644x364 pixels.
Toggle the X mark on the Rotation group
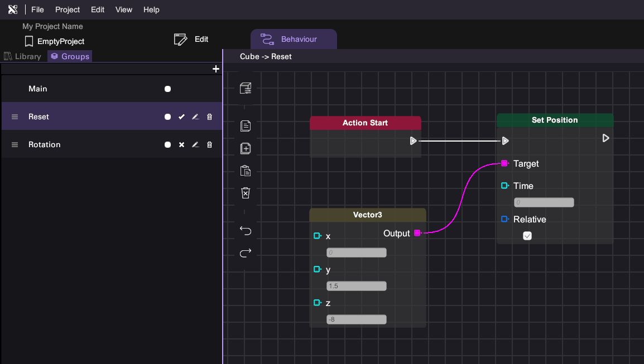tap(181, 145)
